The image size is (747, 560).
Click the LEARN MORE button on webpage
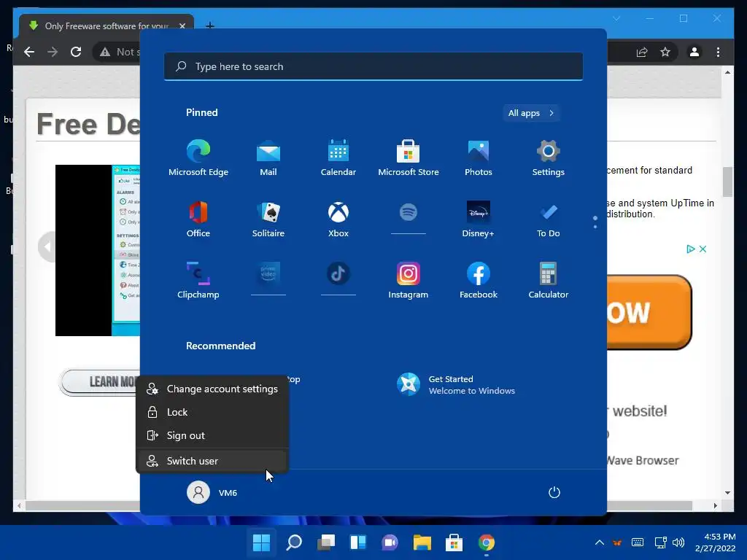coord(101,381)
